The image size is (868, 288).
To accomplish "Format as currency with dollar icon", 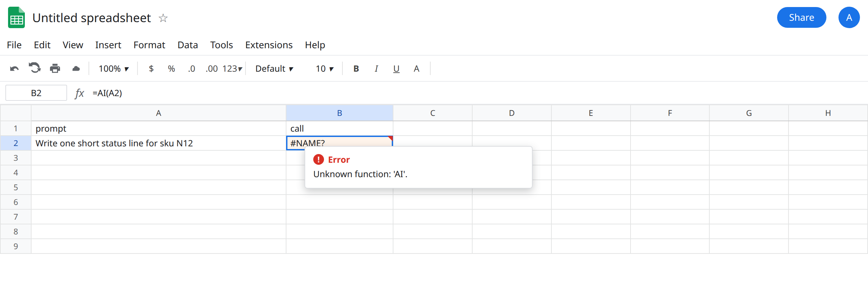I will [151, 69].
